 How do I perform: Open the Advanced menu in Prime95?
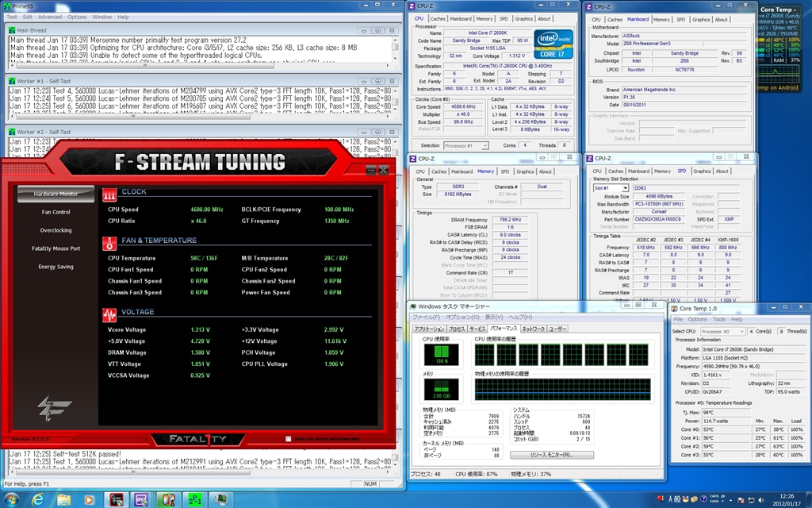click(x=50, y=17)
